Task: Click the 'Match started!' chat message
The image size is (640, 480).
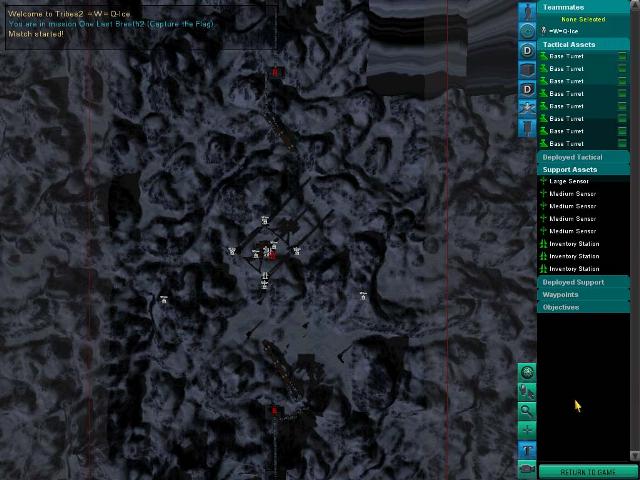Action: [36, 34]
